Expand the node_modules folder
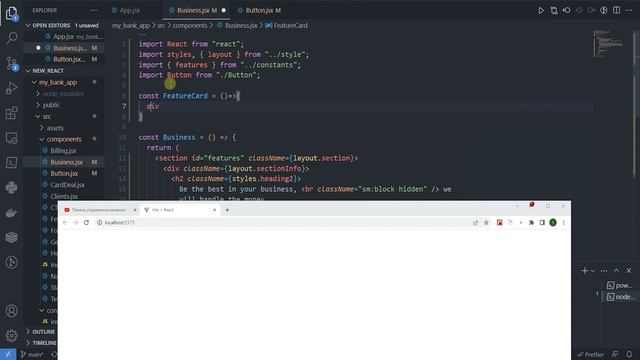Viewport: 640px width, 360px height. coord(63,93)
